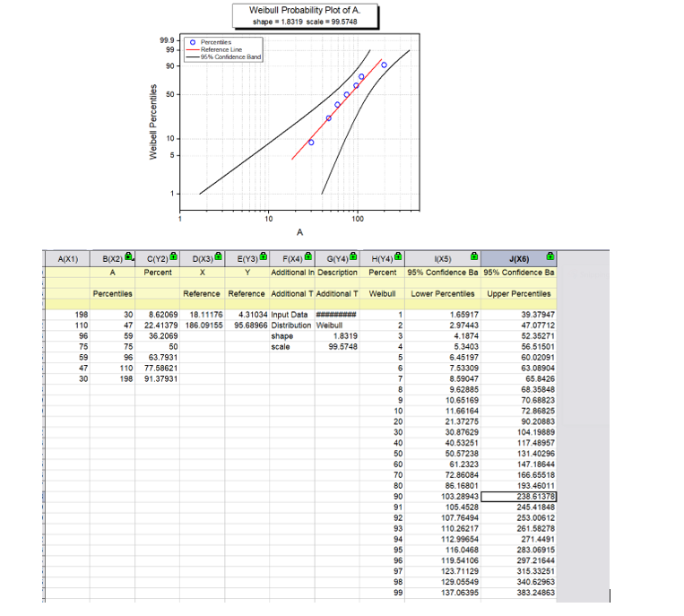
Task: Select the Percentiles comment cell in column B
Action: point(113,293)
